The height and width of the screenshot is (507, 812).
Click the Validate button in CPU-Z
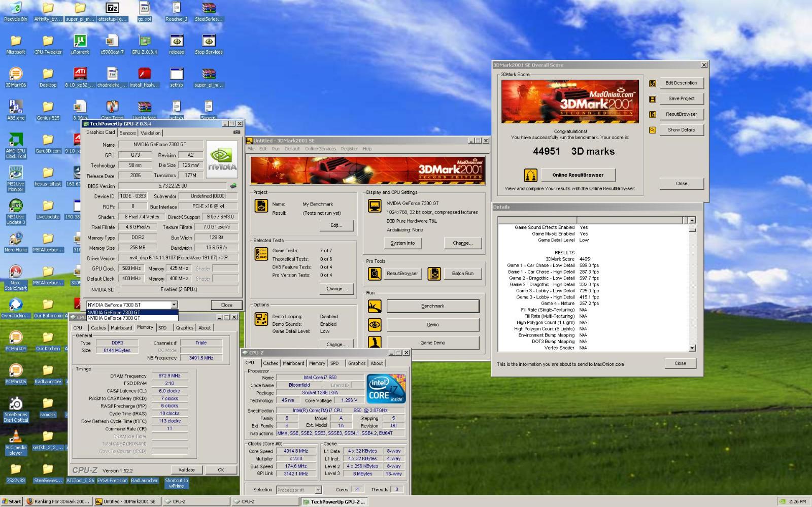coord(186,470)
